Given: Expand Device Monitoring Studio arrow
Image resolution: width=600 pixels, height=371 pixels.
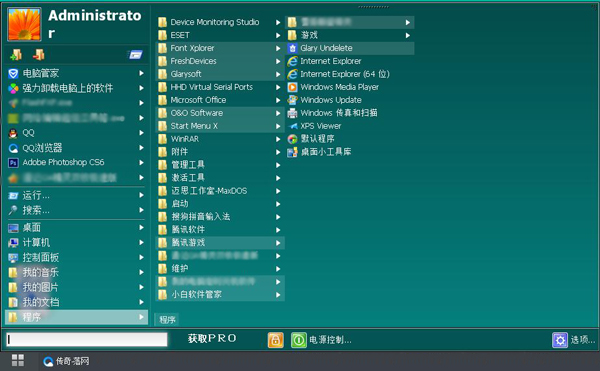Looking at the screenshot, I should [278, 23].
